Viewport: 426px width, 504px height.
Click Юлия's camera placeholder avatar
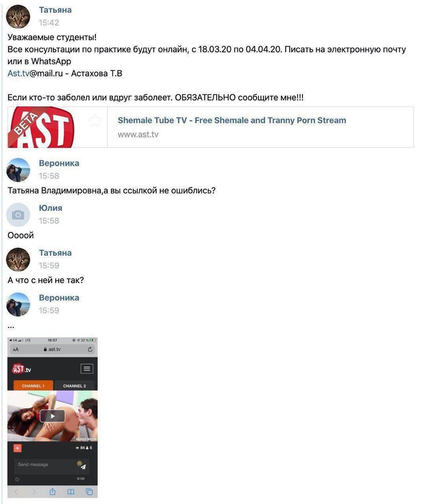18,215
